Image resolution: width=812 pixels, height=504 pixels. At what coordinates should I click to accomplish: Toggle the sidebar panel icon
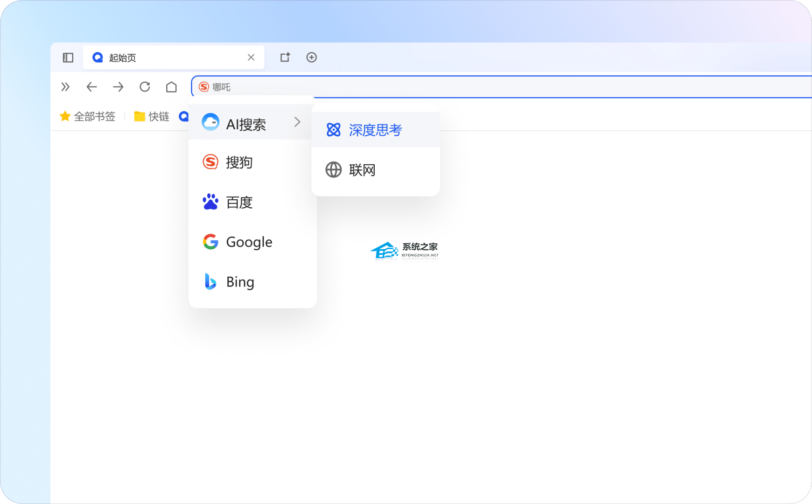(68, 57)
